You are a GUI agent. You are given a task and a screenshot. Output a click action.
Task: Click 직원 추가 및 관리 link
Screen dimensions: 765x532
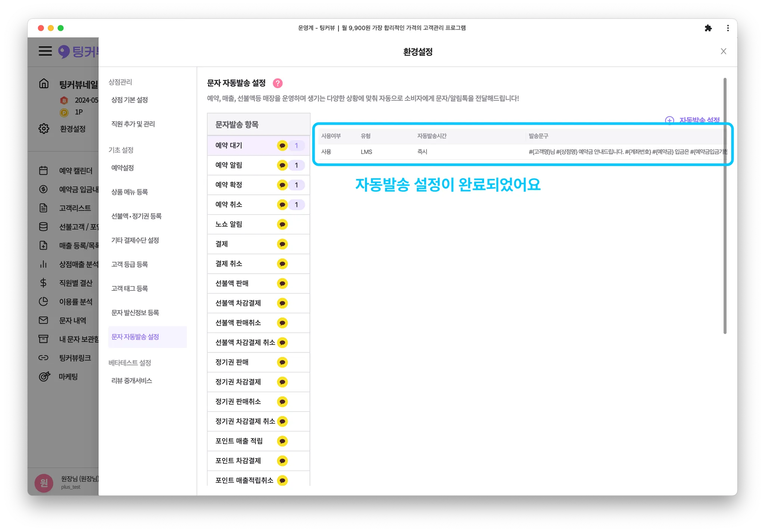point(133,124)
